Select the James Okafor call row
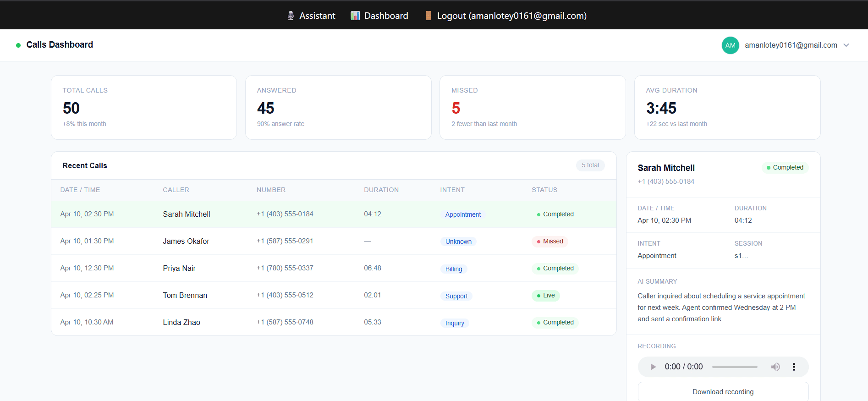Image resolution: width=868 pixels, height=401 pixels. point(334,241)
